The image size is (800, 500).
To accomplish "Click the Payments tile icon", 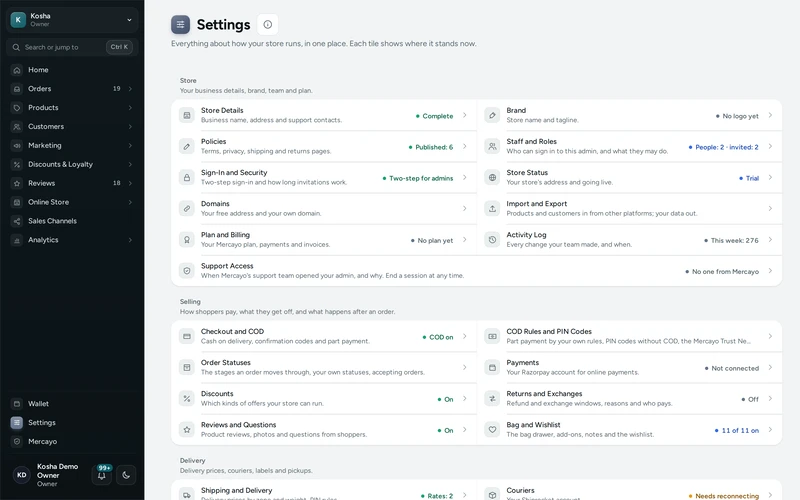I will [492, 367].
